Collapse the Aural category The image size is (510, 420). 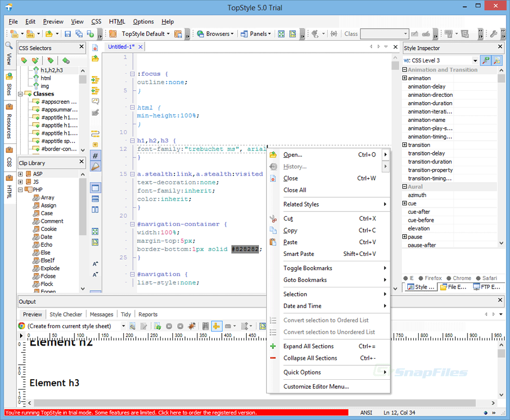405,186
